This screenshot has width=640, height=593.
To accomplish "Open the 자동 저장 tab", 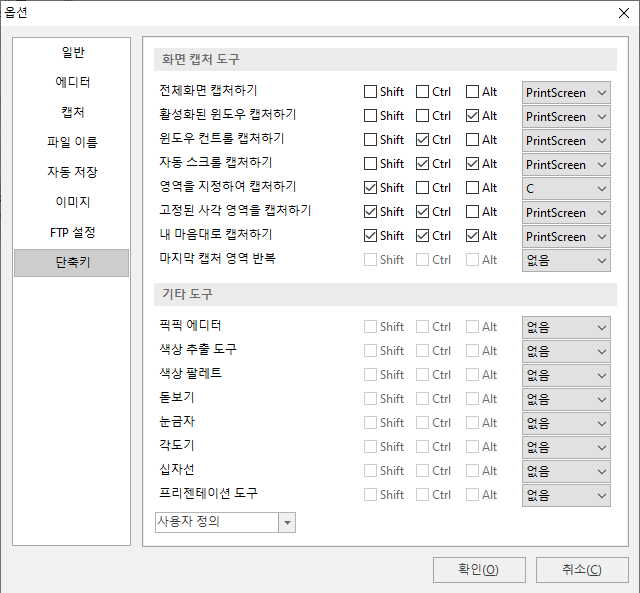I will click(72, 172).
